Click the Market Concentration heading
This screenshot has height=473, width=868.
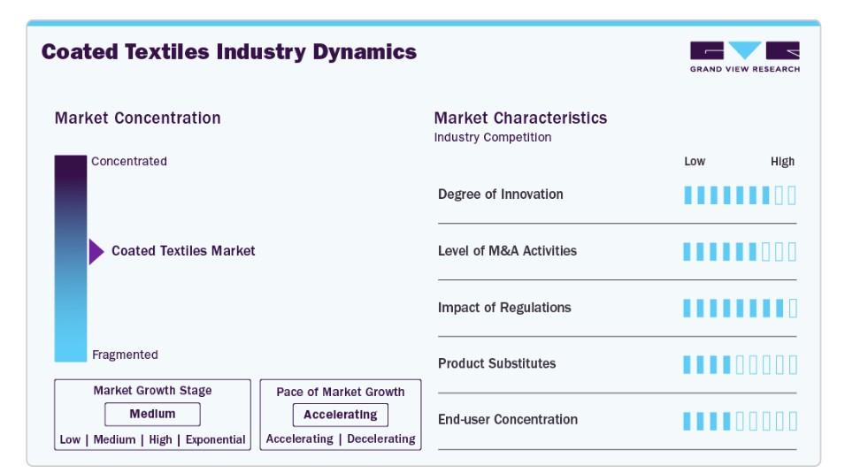tap(137, 118)
